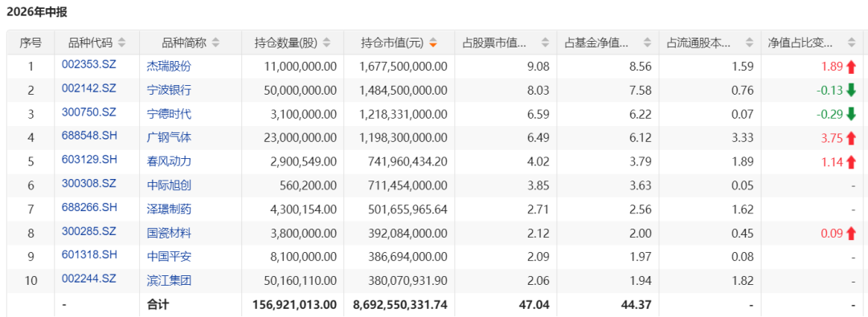Click the 品种代码 header label
Viewport: 868px width, 317px height.
pyautogui.click(x=90, y=43)
